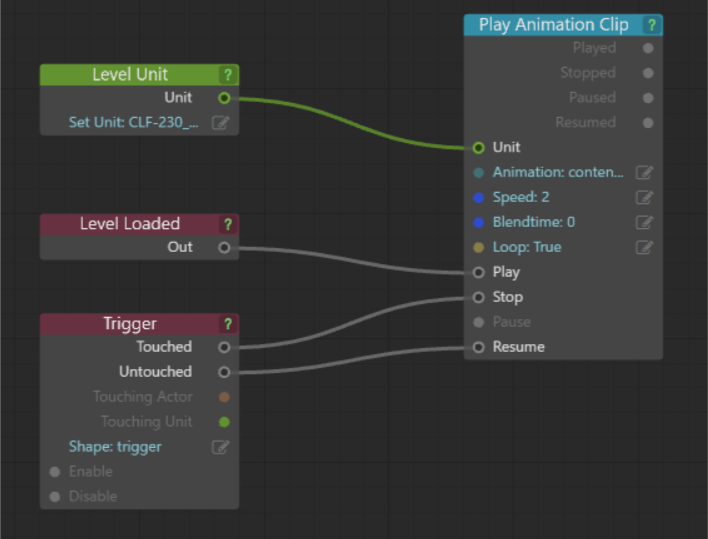Image resolution: width=708 pixels, height=539 pixels.
Task: Edit the trigger Shape icon
Action: coord(220,447)
